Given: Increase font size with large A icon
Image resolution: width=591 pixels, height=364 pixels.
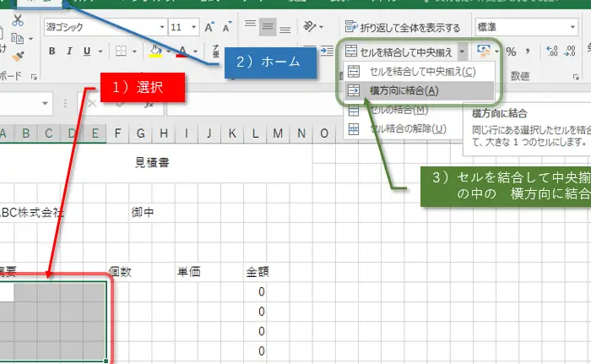Looking at the screenshot, I should pos(209,27).
